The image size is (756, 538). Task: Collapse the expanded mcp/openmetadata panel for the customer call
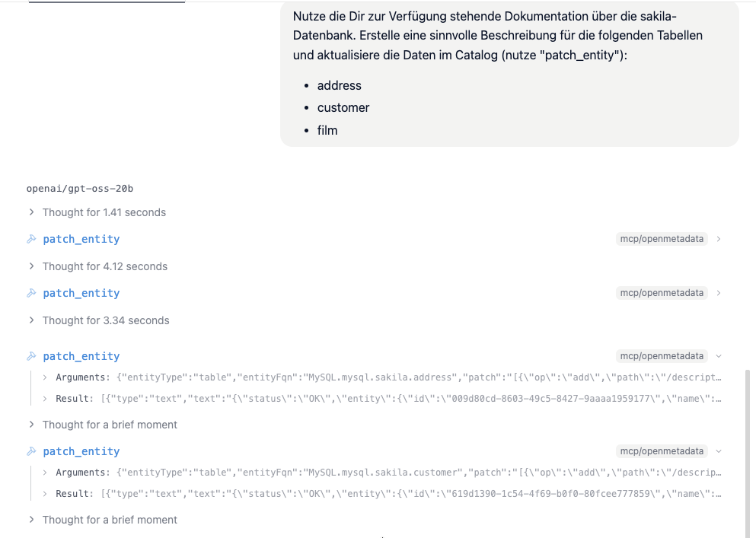718,451
